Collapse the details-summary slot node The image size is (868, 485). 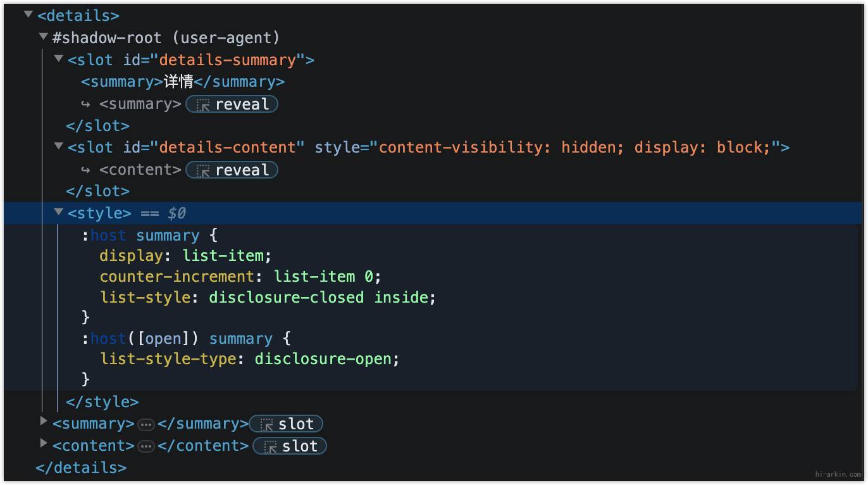click(59, 59)
